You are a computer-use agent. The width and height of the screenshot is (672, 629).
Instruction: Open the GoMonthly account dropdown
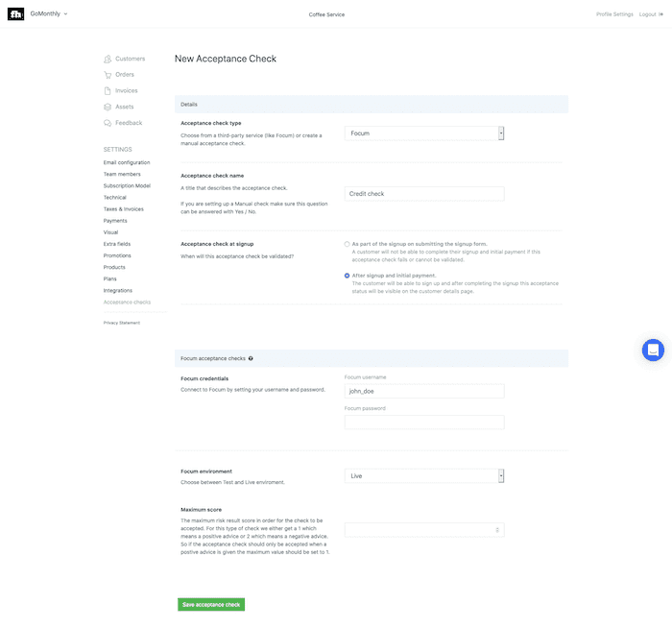(49, 13)
